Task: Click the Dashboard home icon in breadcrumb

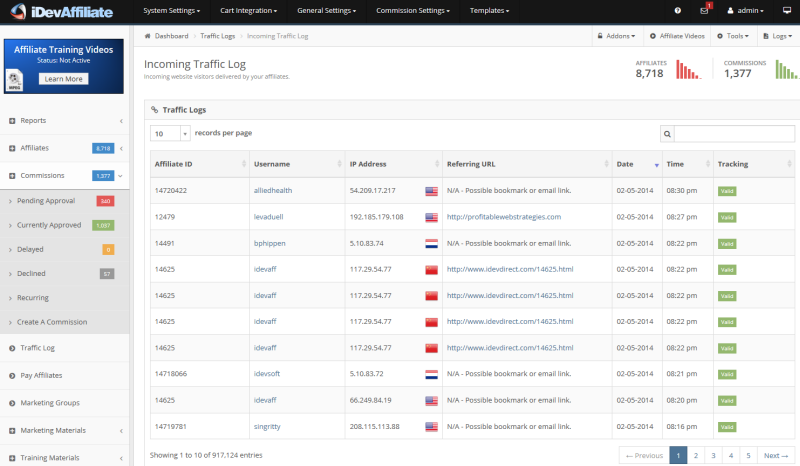Action: pyautogui.click(x=147, y=36)
